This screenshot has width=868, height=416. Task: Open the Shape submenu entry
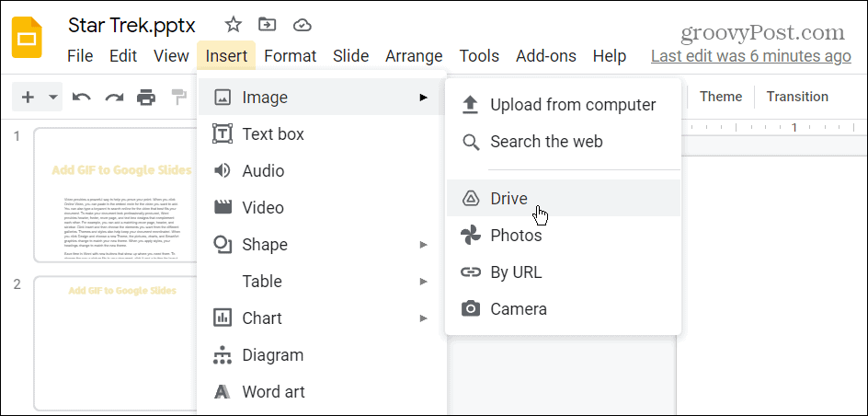coord(321,244)
